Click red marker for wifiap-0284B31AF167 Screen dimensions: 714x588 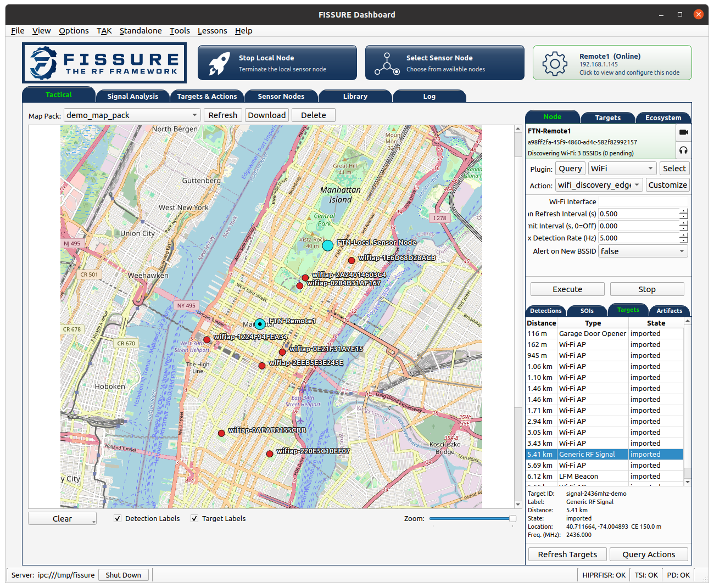299,286
